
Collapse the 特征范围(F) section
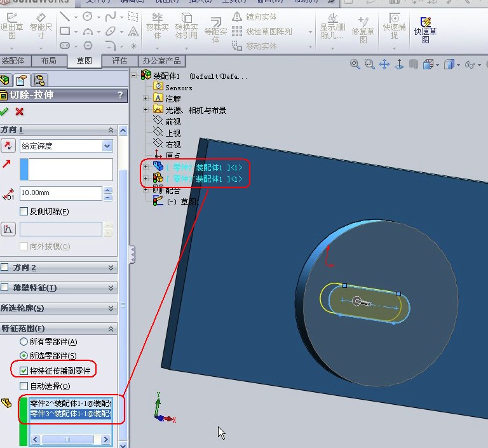111,329
